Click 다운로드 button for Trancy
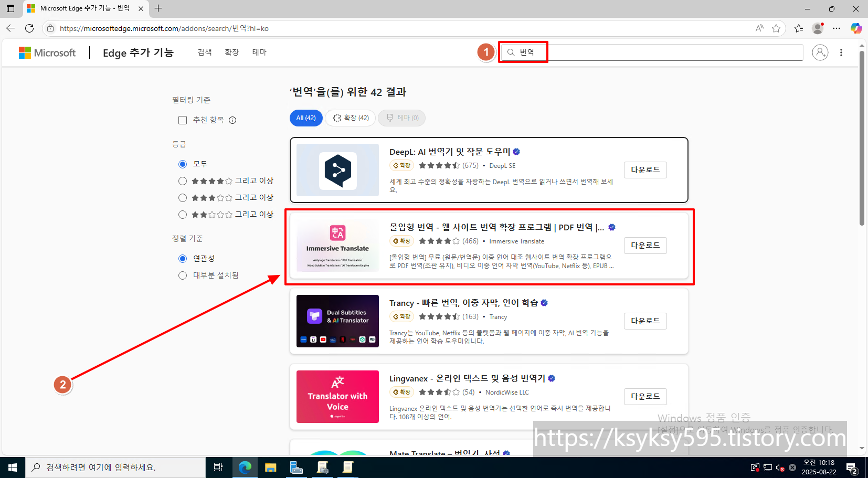This screenshot has width=868, height=478. (x=645, y=321)
